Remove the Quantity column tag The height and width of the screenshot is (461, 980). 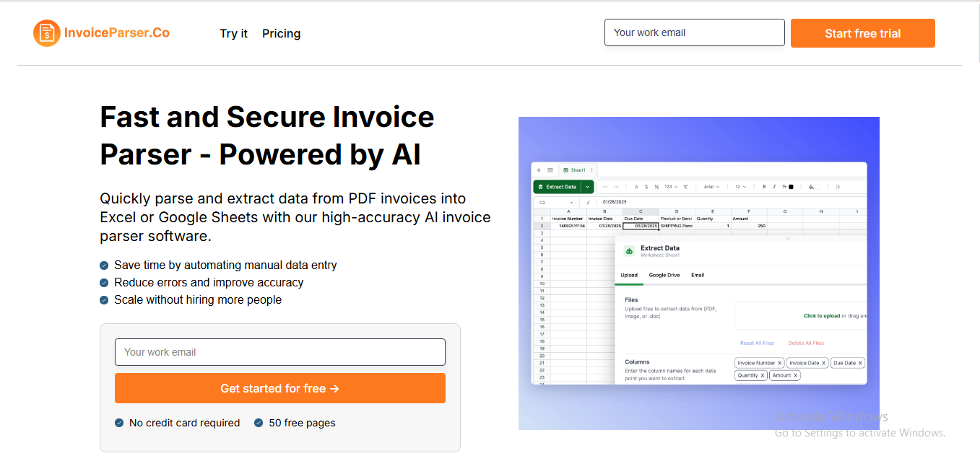coord(763,375)
